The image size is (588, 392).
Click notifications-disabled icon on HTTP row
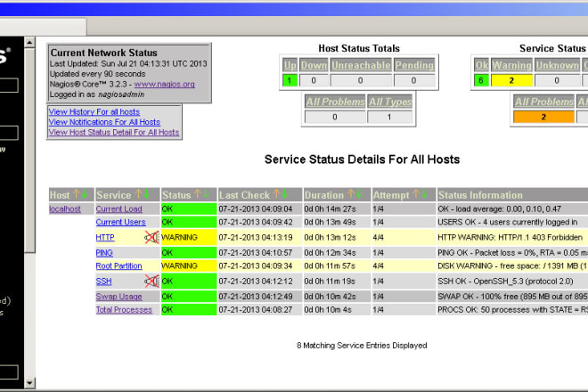click(x=151, y=238)
